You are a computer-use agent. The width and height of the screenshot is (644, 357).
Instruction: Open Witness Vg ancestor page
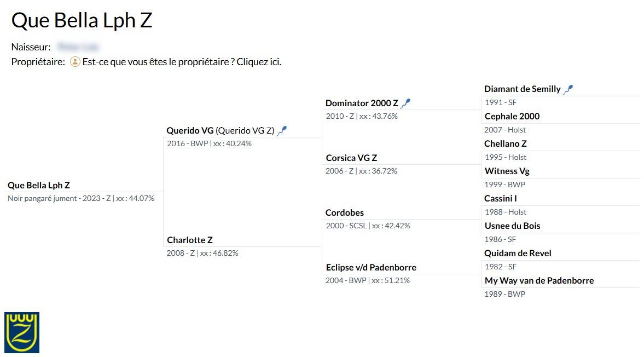(507, 171)
